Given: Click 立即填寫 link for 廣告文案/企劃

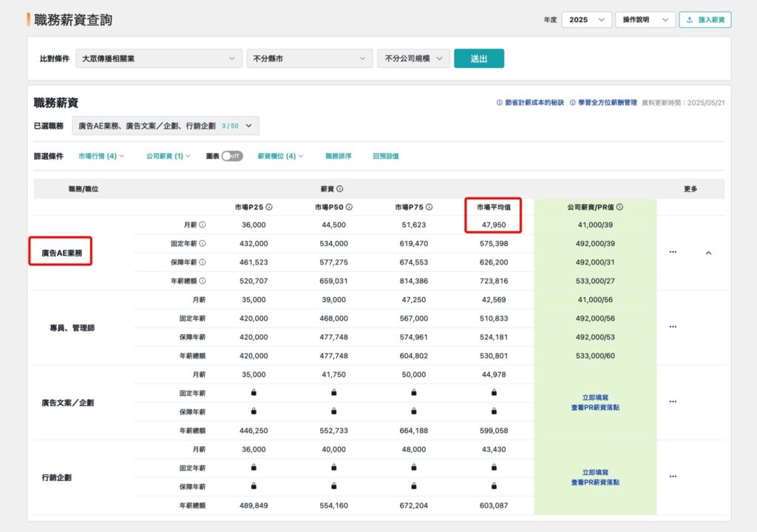Looking at the screenshot, I should click(595, 398).
